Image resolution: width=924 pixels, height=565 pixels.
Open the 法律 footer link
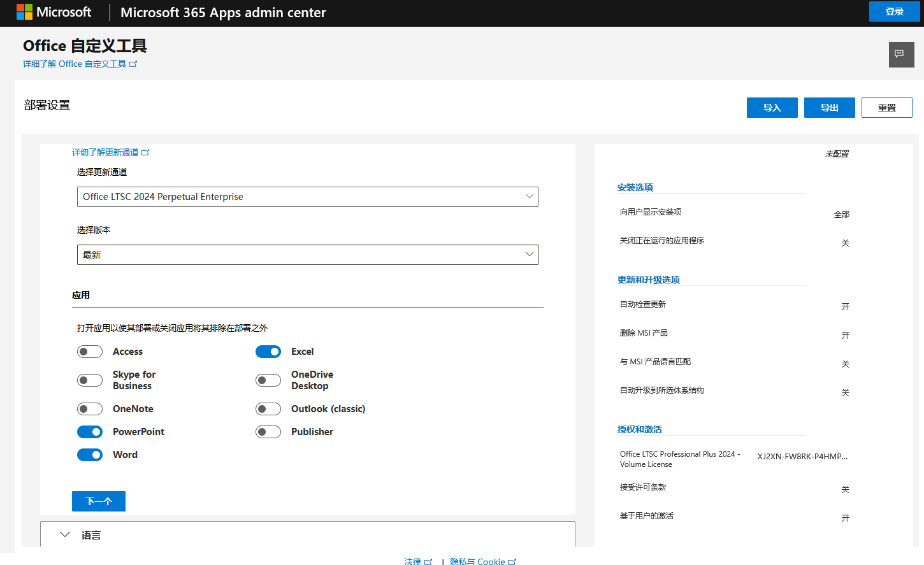(413, 562)
